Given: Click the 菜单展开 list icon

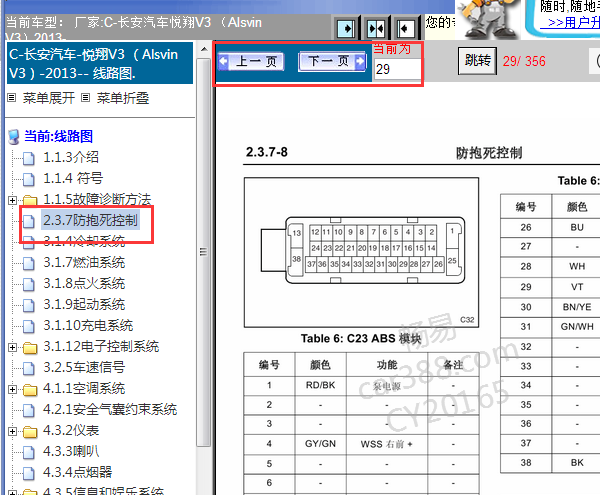Looking at the screenshot, I should pos(12,98).
